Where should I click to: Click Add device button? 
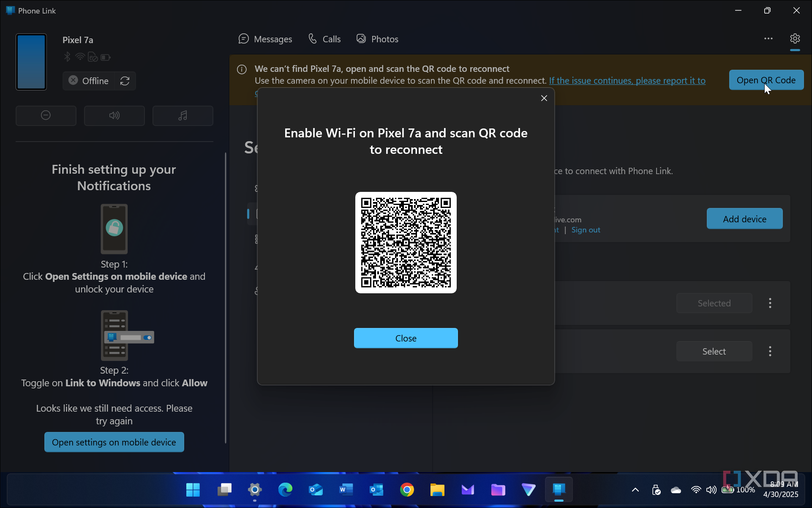point(744,219)
